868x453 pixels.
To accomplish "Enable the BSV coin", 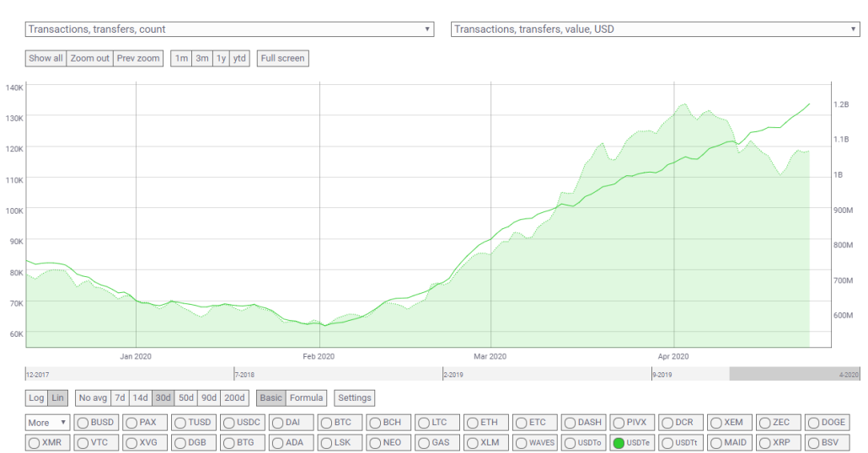I will point(827,443).
